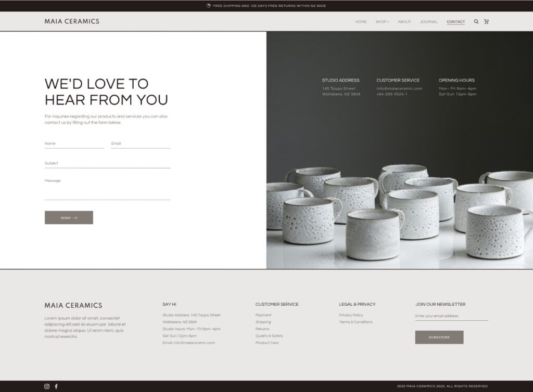Go to the Home menu item
Viewport: 533px width, 392px height.
(361, 22)
